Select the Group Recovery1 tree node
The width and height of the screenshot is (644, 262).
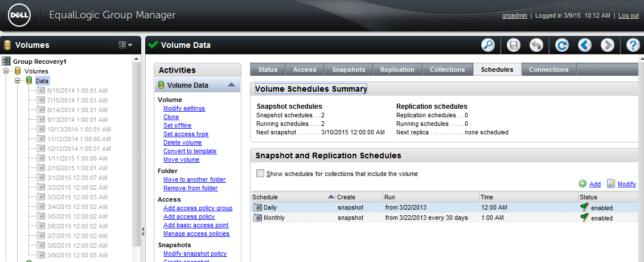(x=39, y=62)
